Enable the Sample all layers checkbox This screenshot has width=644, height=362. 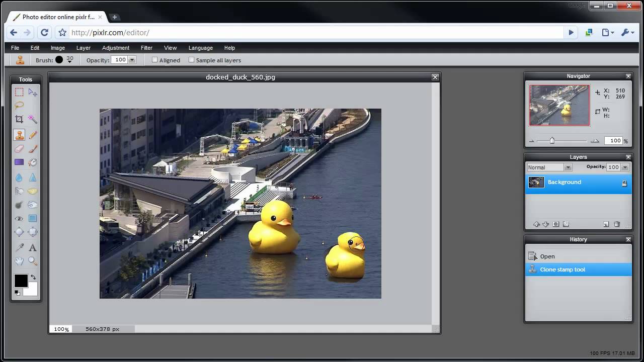(x=191, y=60)
